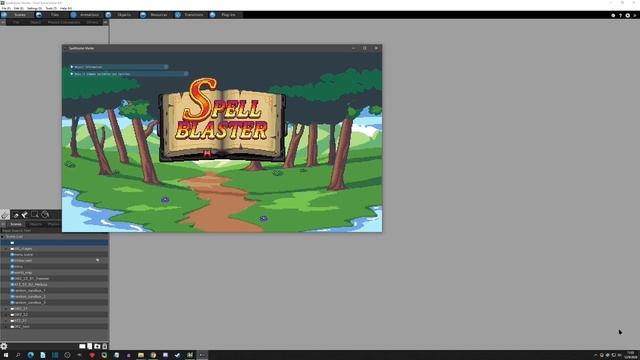Select the Scenes sub-tab above the search box
Image resolution: width=640 pixels, height=360 pixels.
pos(16,224)
